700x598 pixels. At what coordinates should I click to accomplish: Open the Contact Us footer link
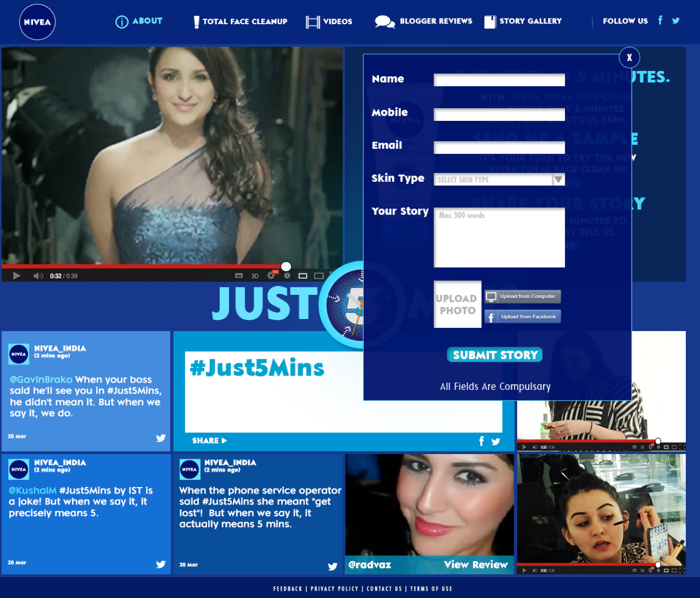click(x=384, y=589)
